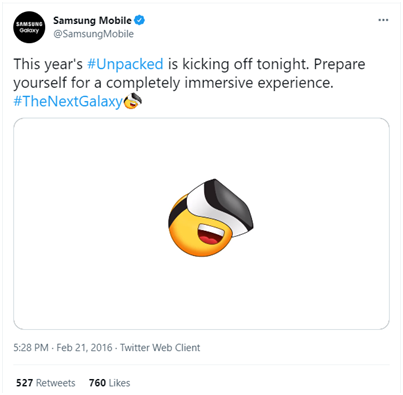Image resolution: width=403 pixels, height=395 pixels.
Task: Click the small VR emoji after #TheNextGalaxy
Action: [133, 101]
